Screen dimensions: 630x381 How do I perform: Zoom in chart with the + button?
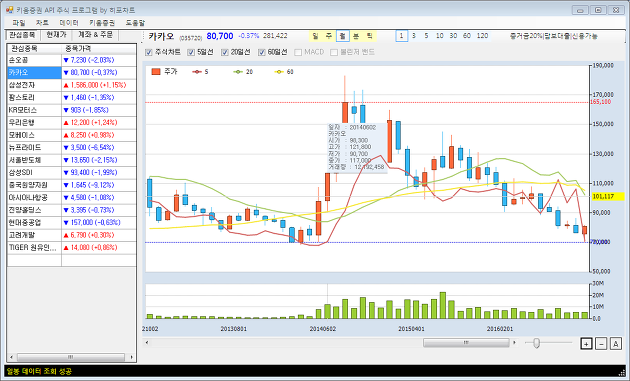(x=586, y=344)
